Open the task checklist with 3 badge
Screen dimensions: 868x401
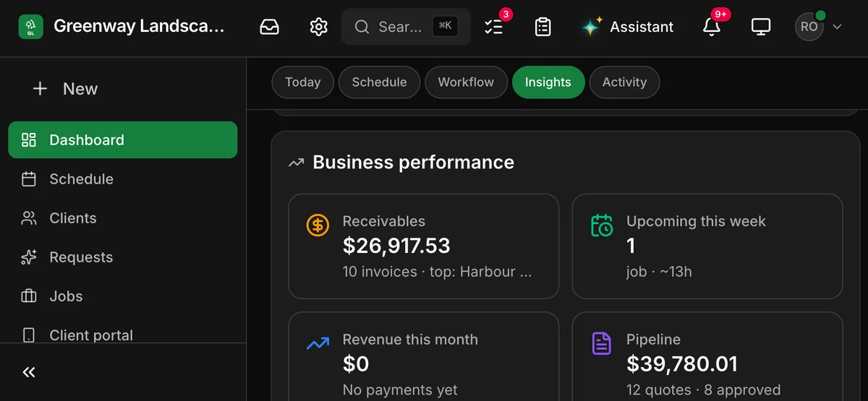coord(494,27)
